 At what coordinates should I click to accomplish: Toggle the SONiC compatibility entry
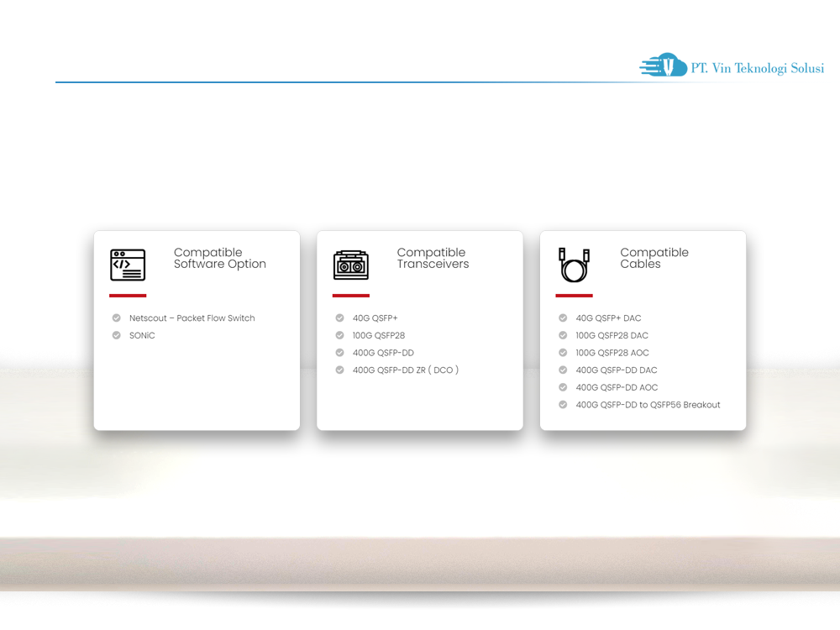coord(142,335)
